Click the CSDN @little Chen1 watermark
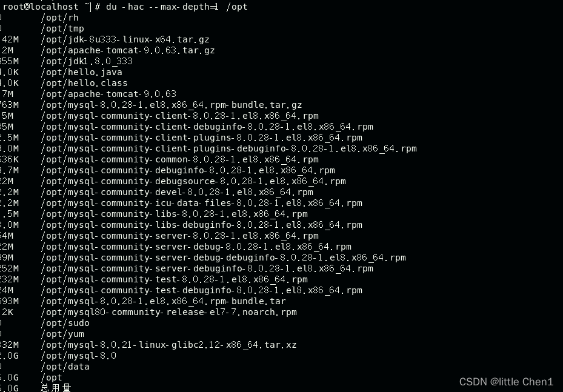 click(506, 382)
